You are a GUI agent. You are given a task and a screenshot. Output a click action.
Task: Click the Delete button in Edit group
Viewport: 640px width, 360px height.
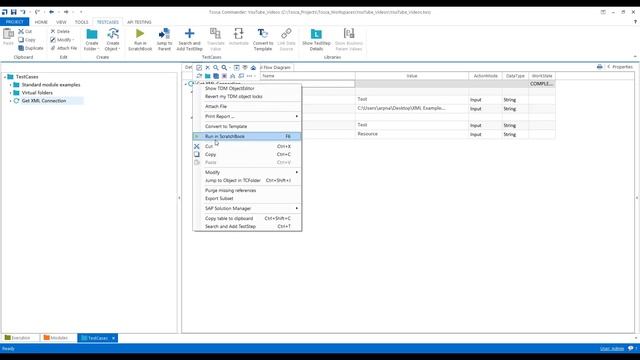(x=60, y=31)
